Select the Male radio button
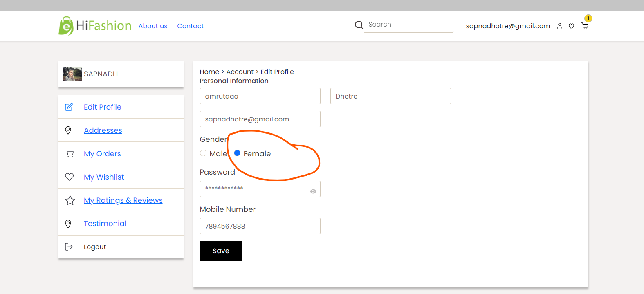Screen dimensions: 644x294 (203, 153)
